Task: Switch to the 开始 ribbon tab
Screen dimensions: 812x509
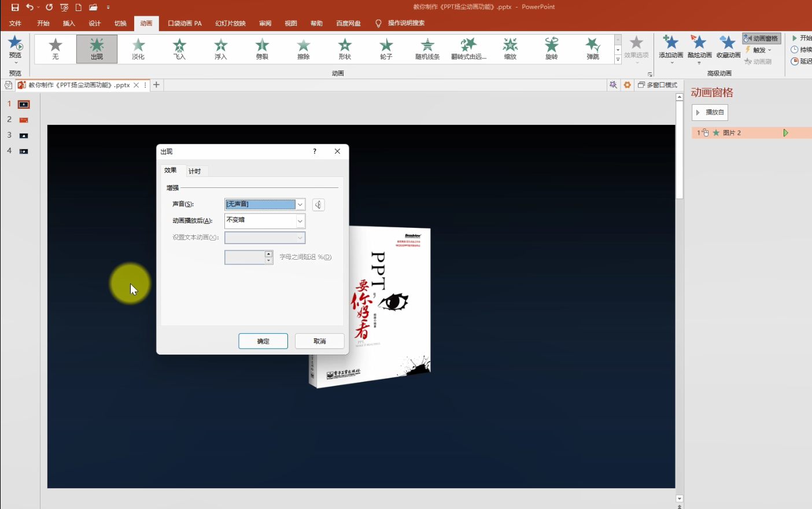Action: (43, 23)
